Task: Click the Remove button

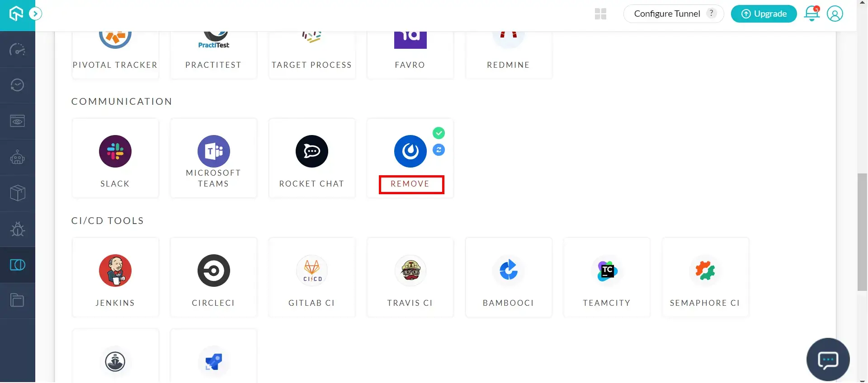Action: [410, 184]
